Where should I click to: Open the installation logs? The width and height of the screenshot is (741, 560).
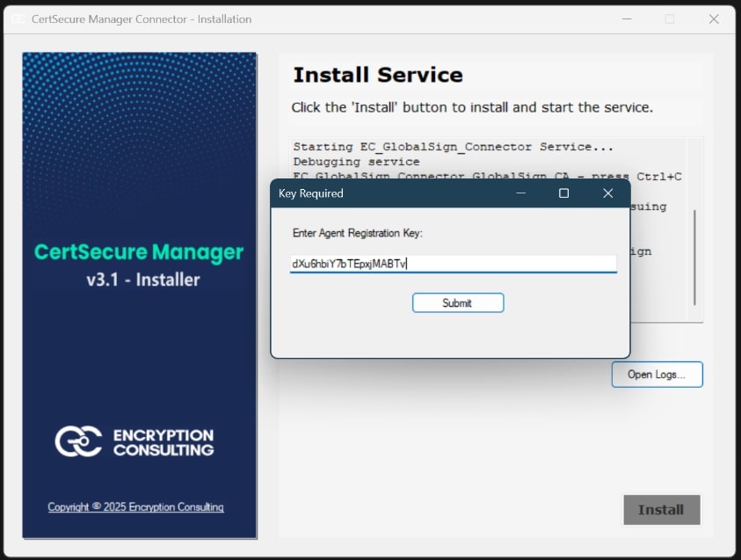(x=657, y=375)
